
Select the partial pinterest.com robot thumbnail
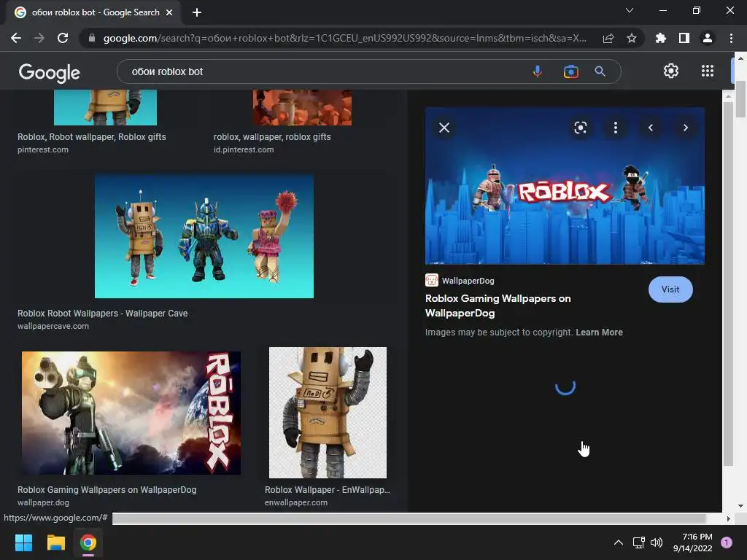coord(105,108)
